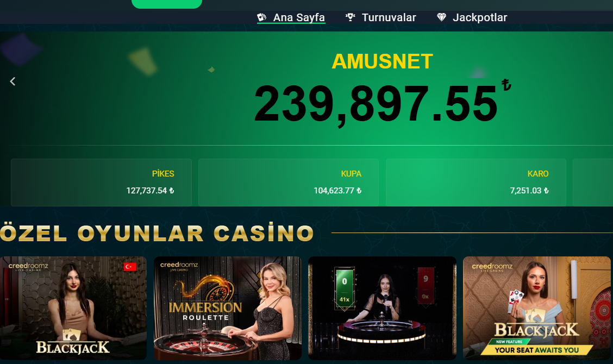Go to previous jackpot banner slide
This screenshot has width=613, height=364.
[12, 81]
